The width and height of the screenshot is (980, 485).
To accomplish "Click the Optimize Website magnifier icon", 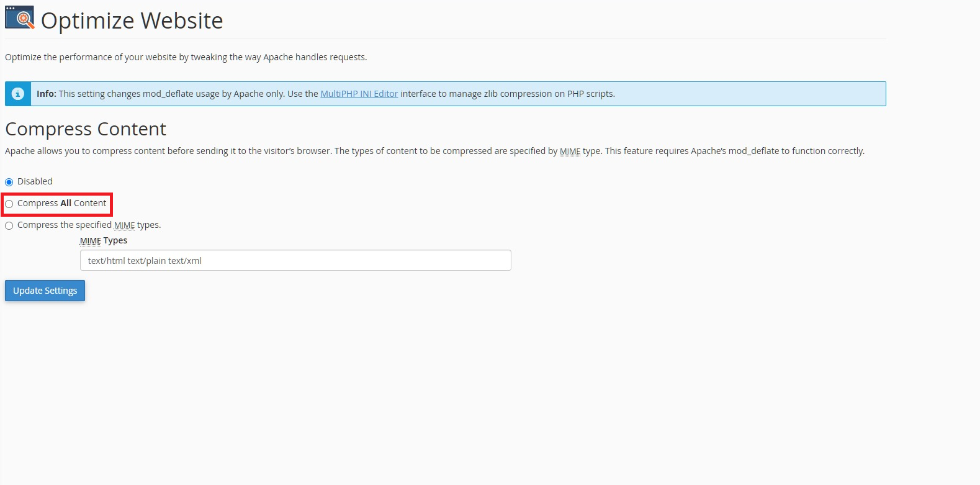I will [20, 18].
